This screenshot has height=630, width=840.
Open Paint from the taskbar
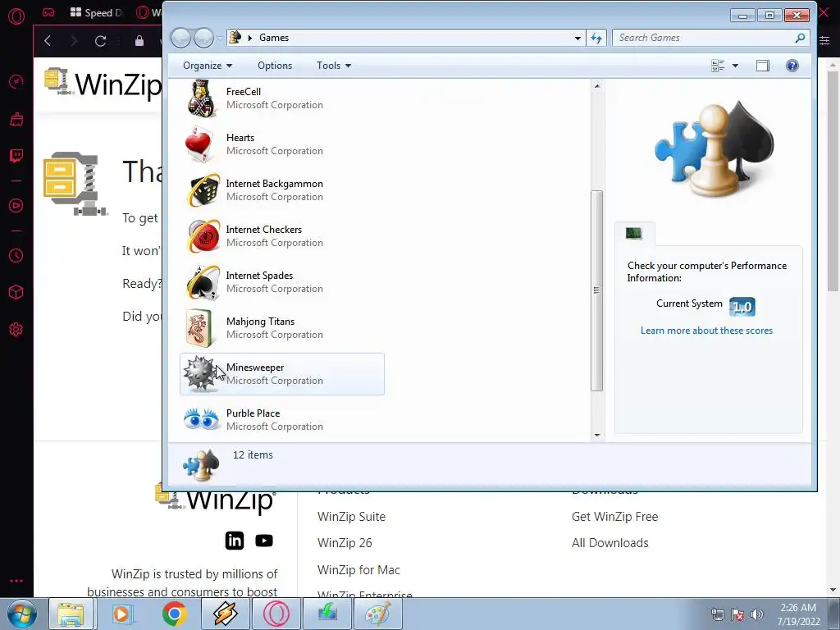coord(377,614)
